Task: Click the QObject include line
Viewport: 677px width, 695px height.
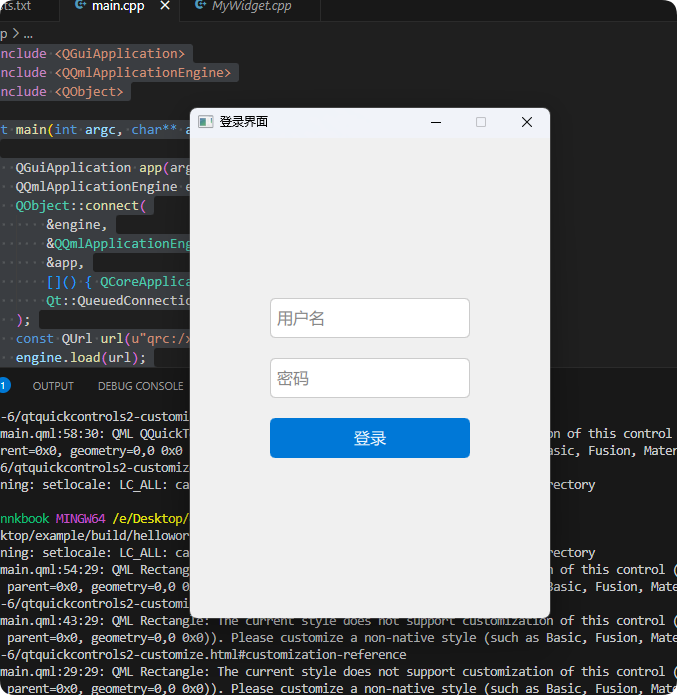Action: pos(62,92)
